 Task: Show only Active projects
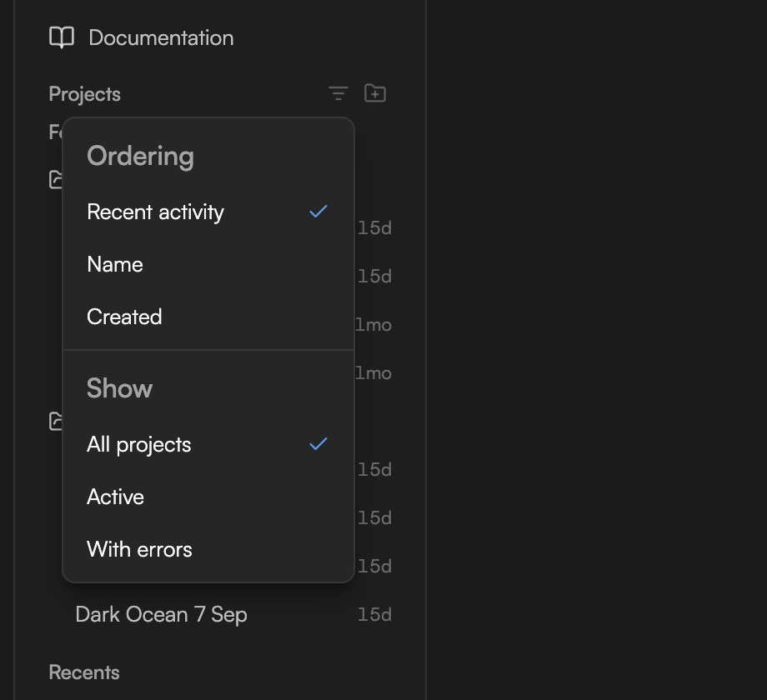tap(208, 497)
